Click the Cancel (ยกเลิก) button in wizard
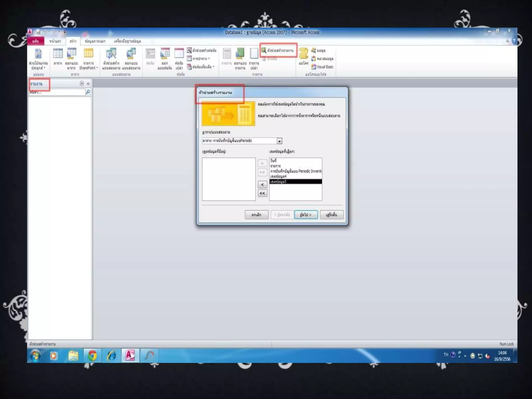The width and height of the screenshot is (532, 399). coord(256,215)
